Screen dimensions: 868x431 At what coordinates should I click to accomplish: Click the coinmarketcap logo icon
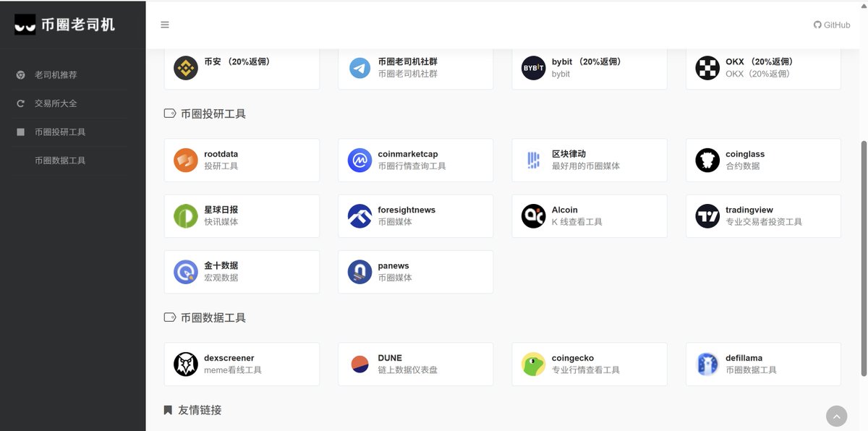359,160
